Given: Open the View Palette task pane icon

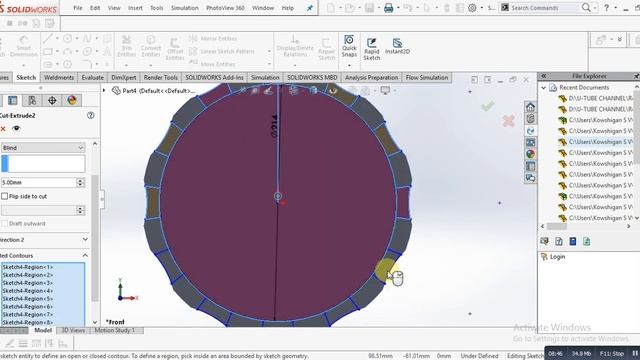Looking at the screenshot, I should click(x=530, y=142).
